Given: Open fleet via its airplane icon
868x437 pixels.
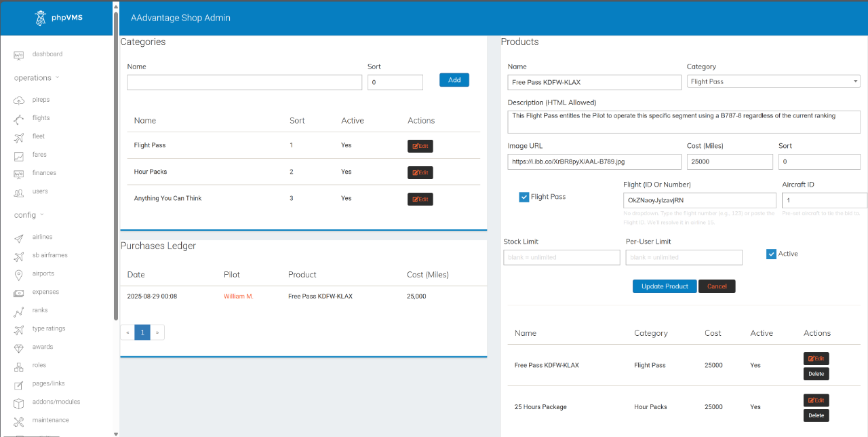Looking at the screenshot, I should click(19, 137).
